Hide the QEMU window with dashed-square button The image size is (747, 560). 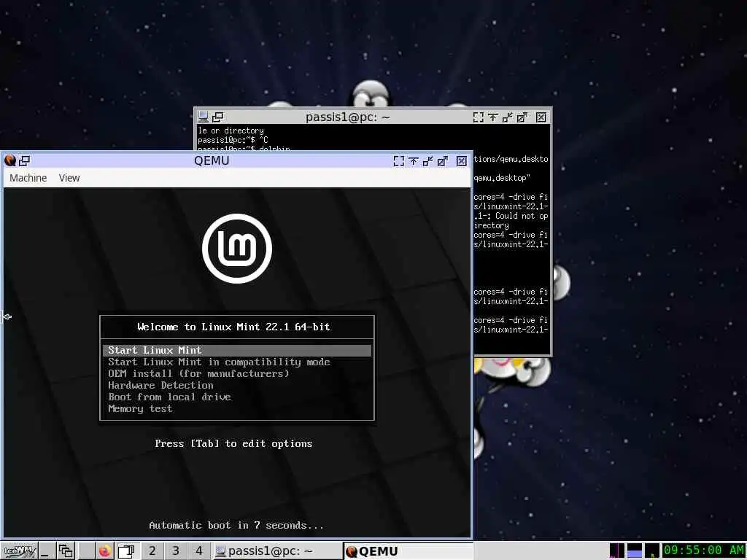[x=399, y=161]
